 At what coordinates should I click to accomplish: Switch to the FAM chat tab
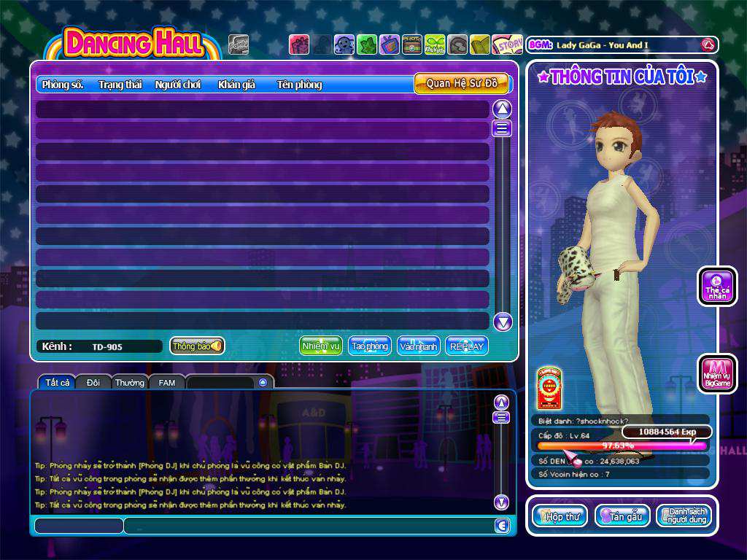coord(167,382)
